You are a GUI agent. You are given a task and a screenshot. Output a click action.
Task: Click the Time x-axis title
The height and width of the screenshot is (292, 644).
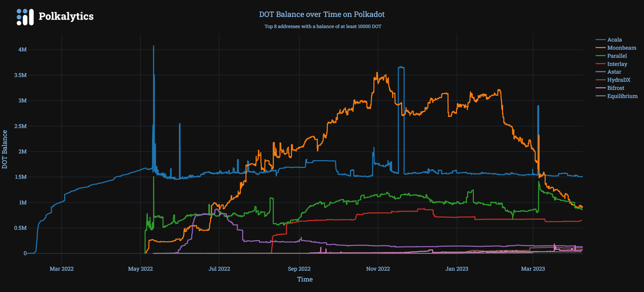[x=305, y=279]
